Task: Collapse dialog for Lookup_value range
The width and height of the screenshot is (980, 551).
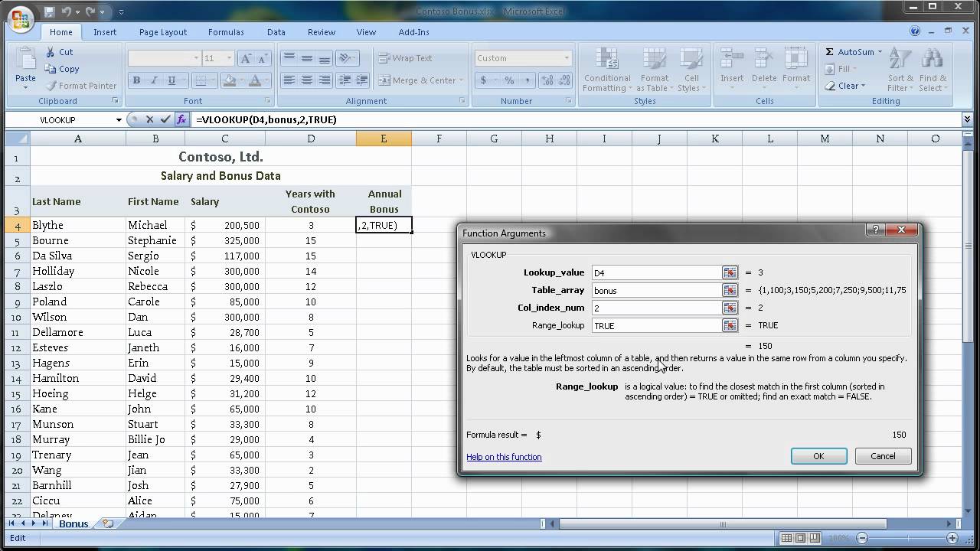Action: click(x=730, y=272)
